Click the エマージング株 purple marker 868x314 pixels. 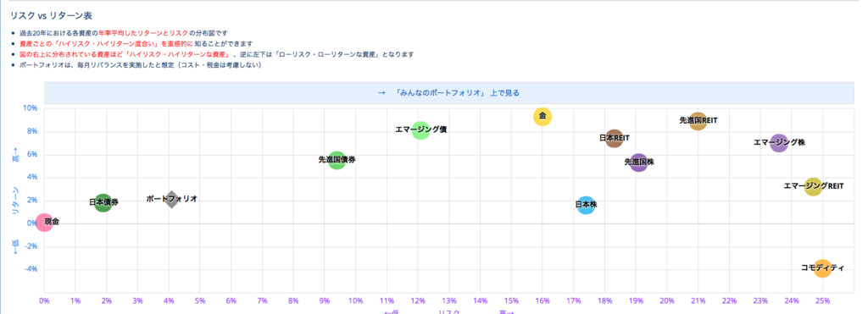coord(779,143)
